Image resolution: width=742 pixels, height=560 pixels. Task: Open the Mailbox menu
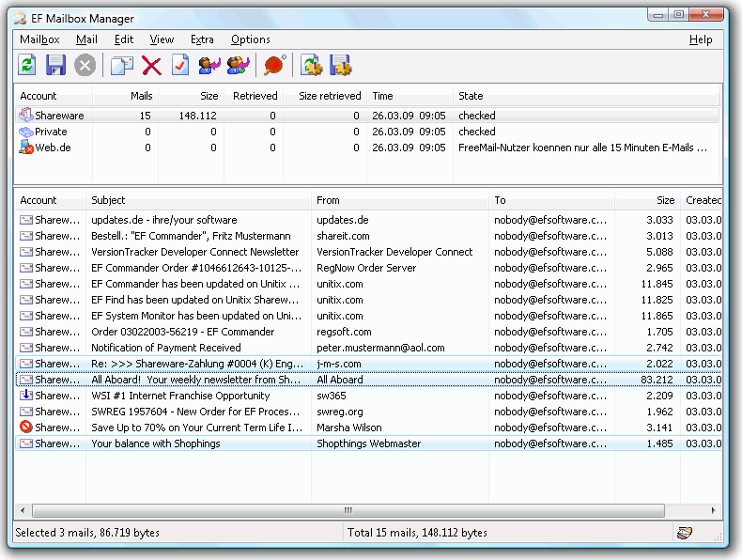pyautogui.click(x=39, y=39)
